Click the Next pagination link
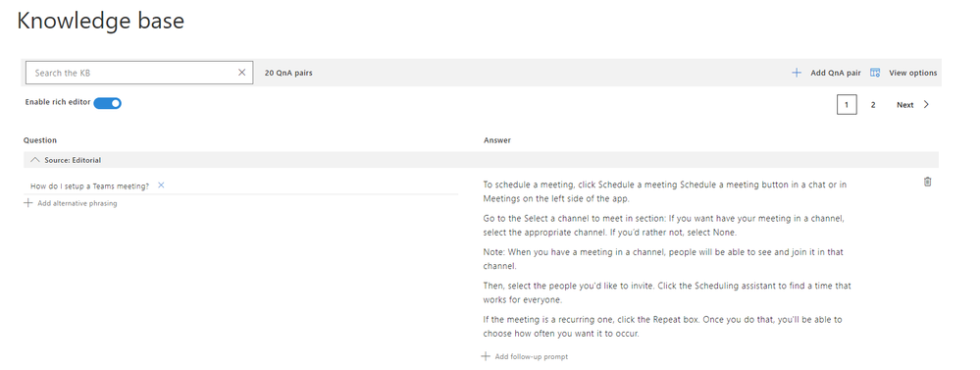This screenshot has width=980, height=370. point(905,105)
